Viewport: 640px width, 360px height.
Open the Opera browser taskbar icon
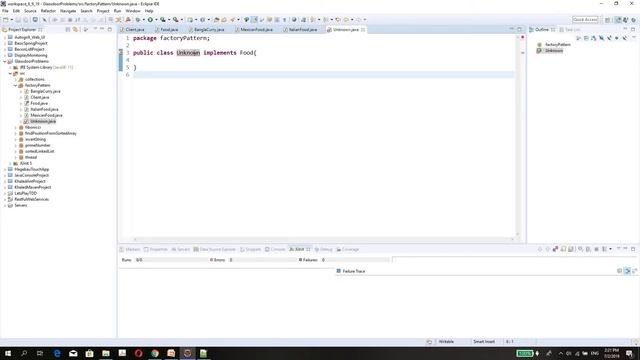138,353
